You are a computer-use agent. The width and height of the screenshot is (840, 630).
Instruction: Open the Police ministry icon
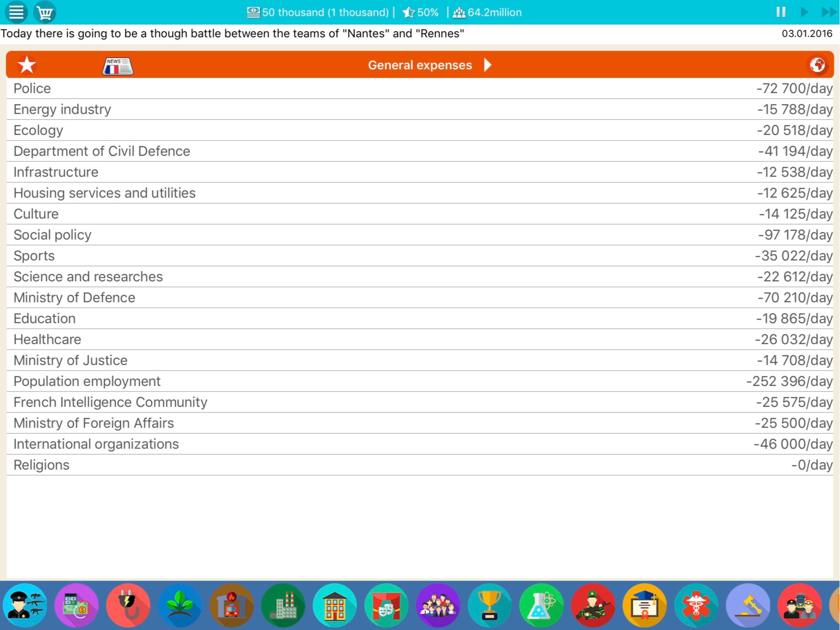[x=25, y=605]
